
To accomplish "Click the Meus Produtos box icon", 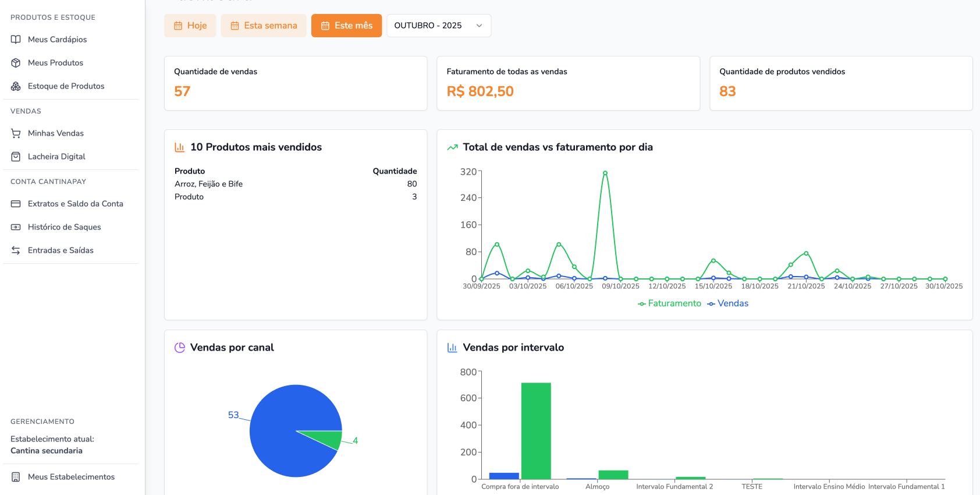I will click(x=16, y=63).
